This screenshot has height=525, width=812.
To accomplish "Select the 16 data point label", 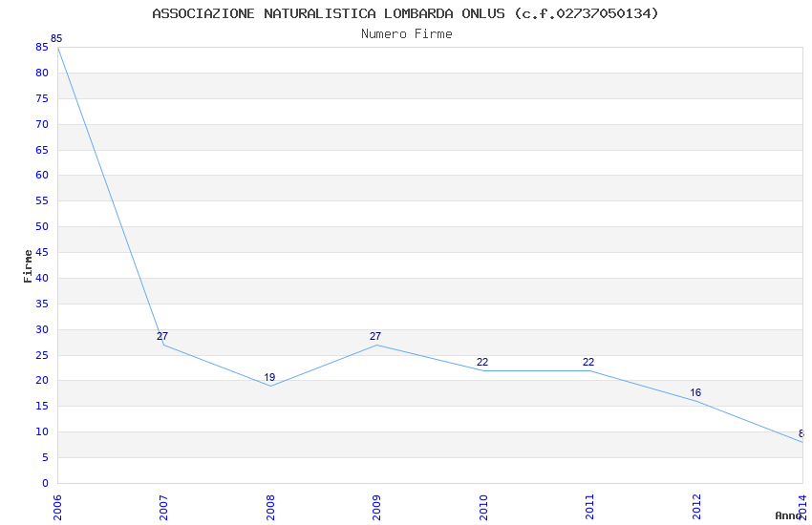I will tap(695, 392).
